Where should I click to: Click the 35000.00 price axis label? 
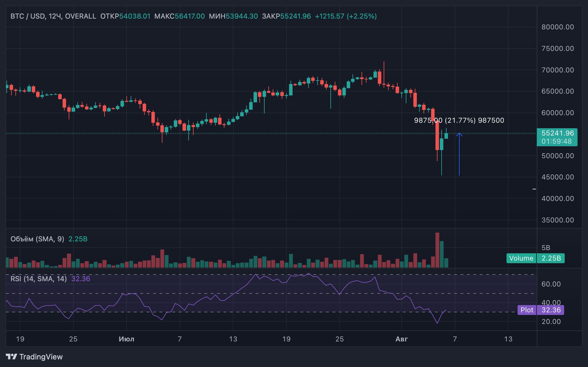pos(557,220)
